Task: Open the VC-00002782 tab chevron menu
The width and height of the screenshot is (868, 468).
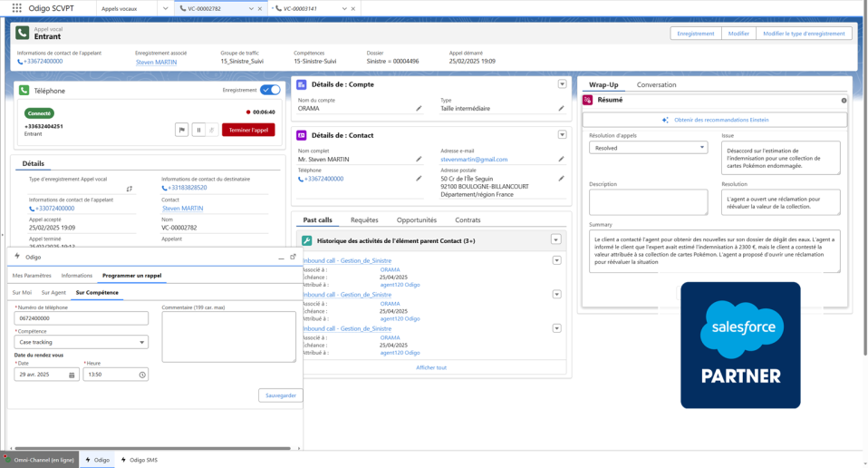Action: 251,9
